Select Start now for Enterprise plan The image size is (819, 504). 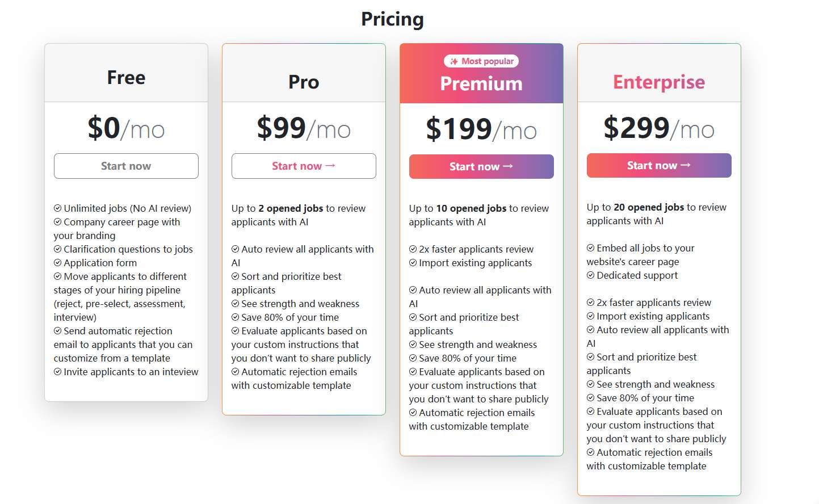coord(659,165)
